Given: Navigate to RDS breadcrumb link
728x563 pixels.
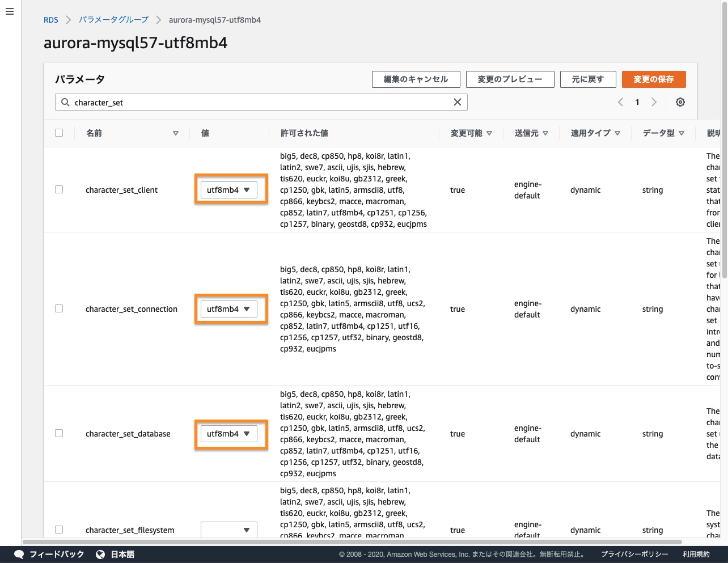Looking at the screenshot, I should pos(51,20).
